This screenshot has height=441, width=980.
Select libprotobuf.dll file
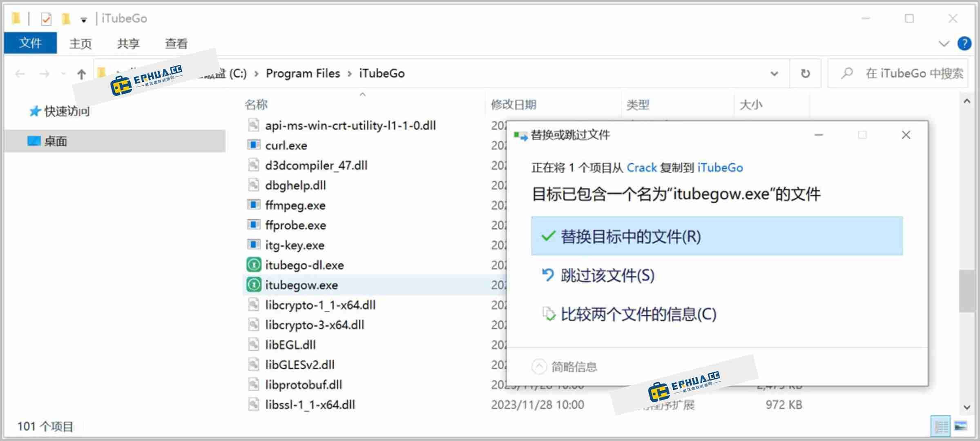[x=304, y=384]
